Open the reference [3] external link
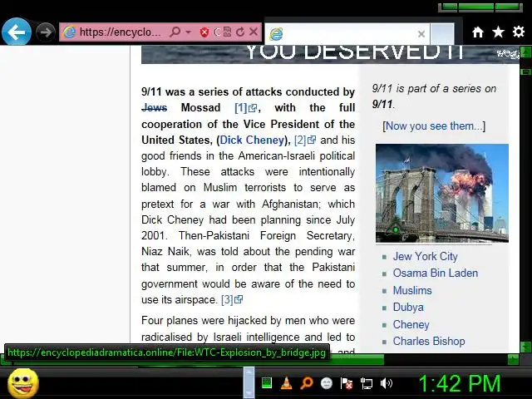Viewport: 532px width, 399px height. pos(232,299)
